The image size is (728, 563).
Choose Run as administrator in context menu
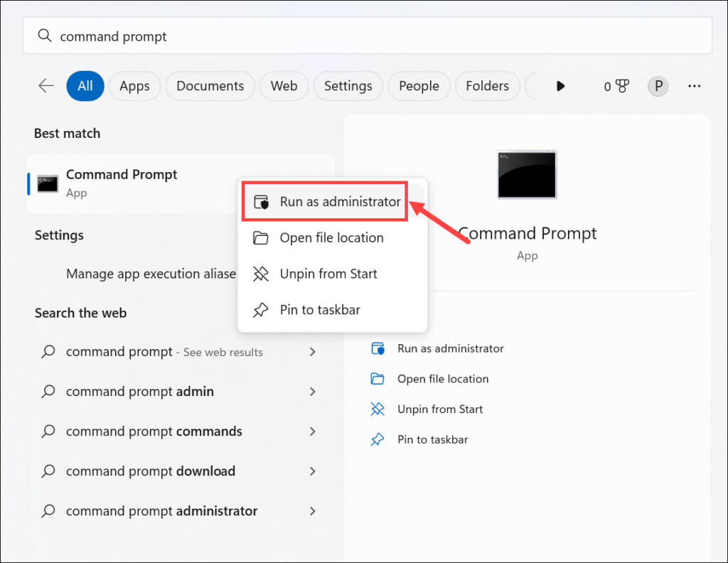click(340, 202)
